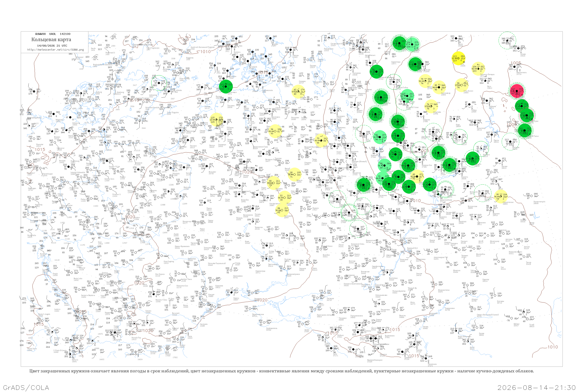Click the 'Якса 23812' station label

[x=489, y=87]
